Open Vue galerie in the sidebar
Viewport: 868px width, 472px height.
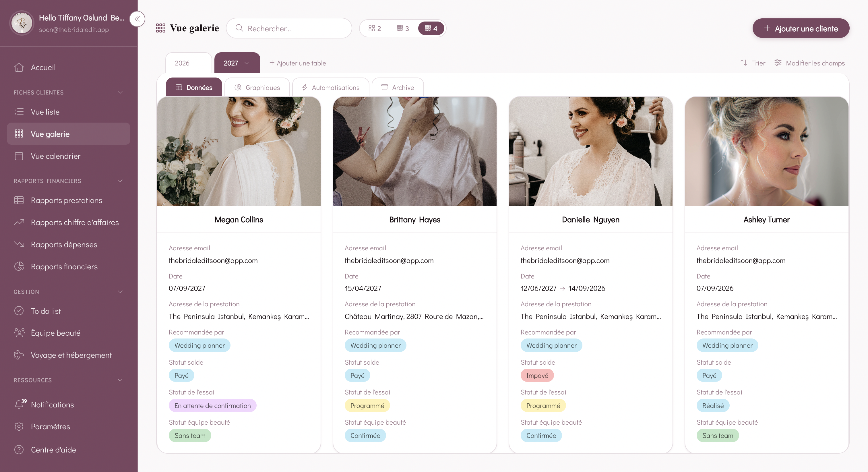(x=68, y=134)
